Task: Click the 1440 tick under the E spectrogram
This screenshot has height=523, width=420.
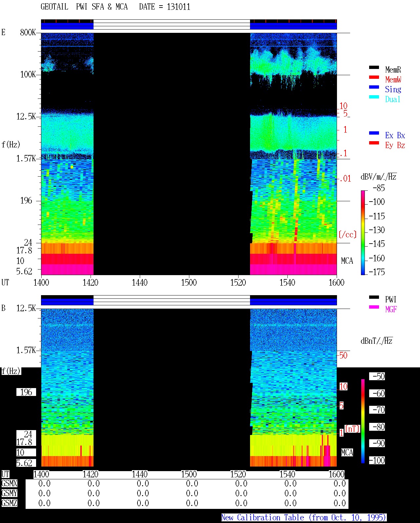Action: pos(140,282)
